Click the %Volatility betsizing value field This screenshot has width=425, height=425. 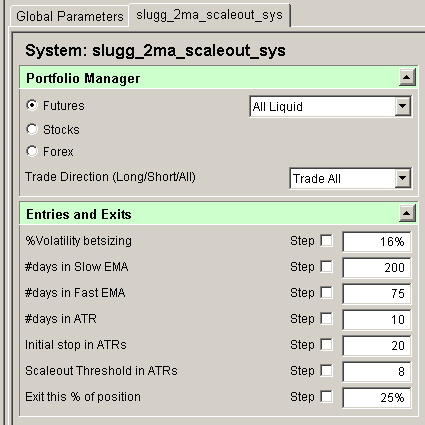coord(377,242)
